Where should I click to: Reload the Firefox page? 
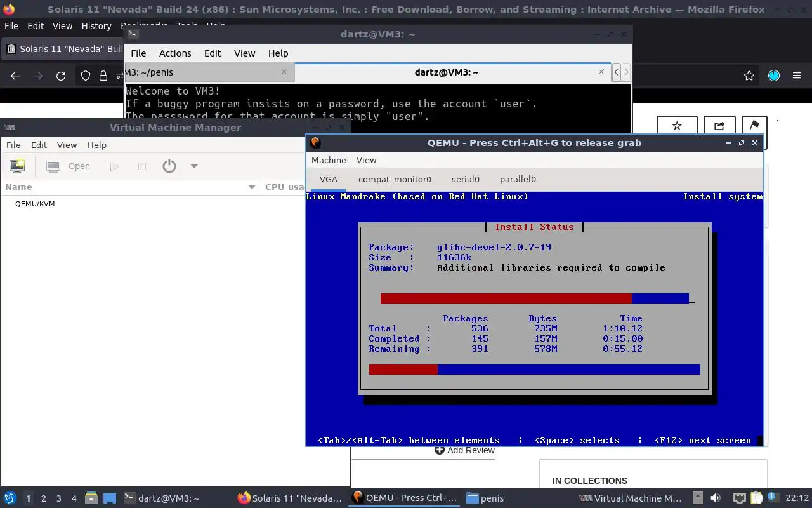coord(61,76)
